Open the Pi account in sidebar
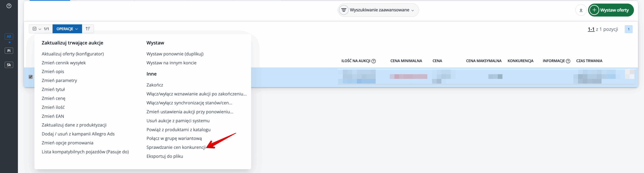 [x=9, y=51]
